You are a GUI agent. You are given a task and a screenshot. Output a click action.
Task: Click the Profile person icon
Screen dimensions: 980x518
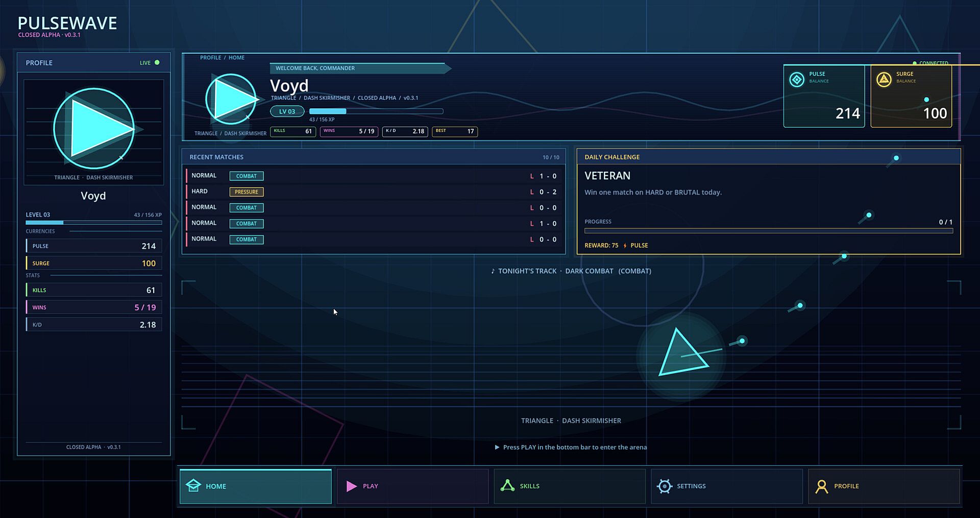[822, 486]
